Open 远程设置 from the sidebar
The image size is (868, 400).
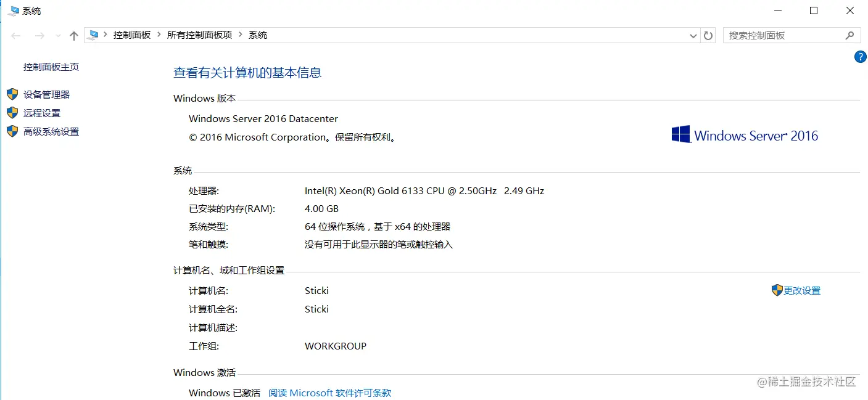(45, 112)
